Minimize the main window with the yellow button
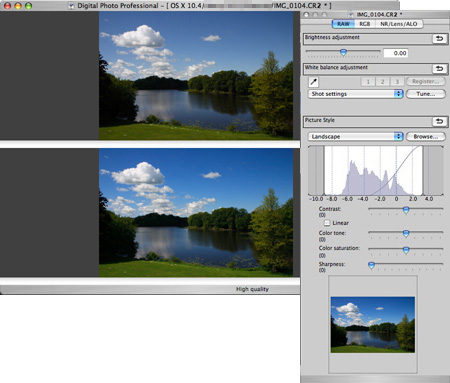This screenshot has width=450, height=383. (18, 6)
